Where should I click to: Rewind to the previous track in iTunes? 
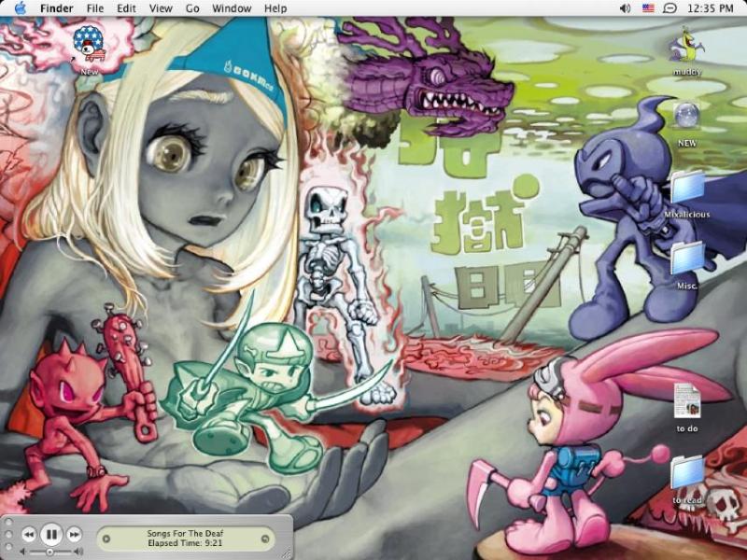[x=29, y=535]
